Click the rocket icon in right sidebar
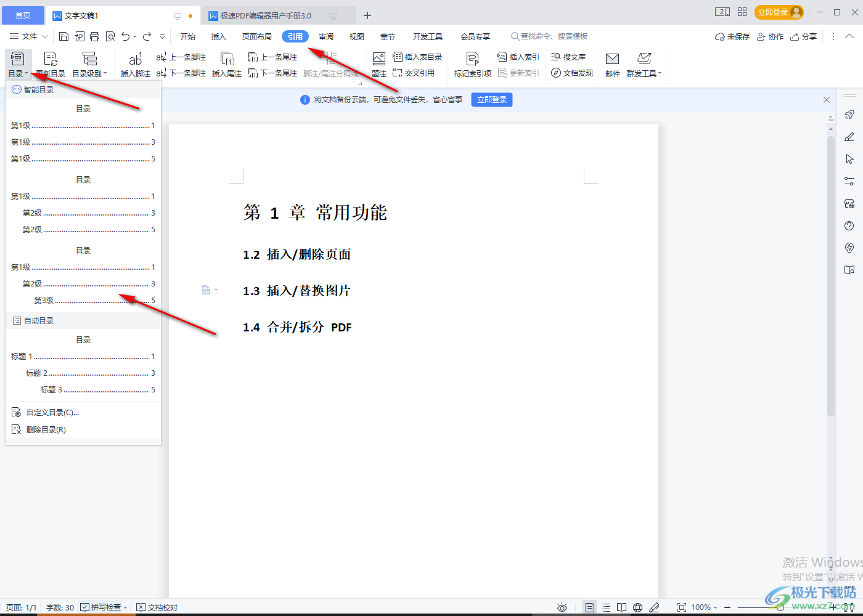The height and width of the screenshot is (616, 863). coord(849,115)
